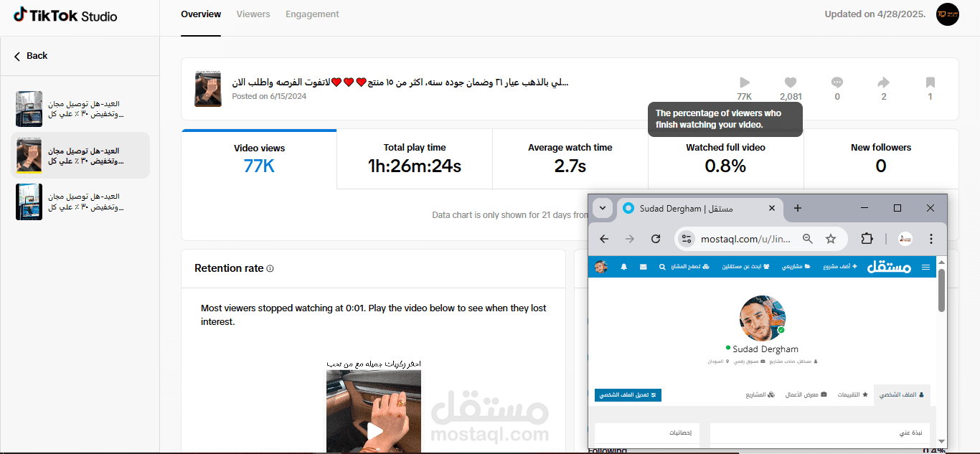Switch to the المشاريع profile tab
980x454 pixels.
click(x=760, y=394)
